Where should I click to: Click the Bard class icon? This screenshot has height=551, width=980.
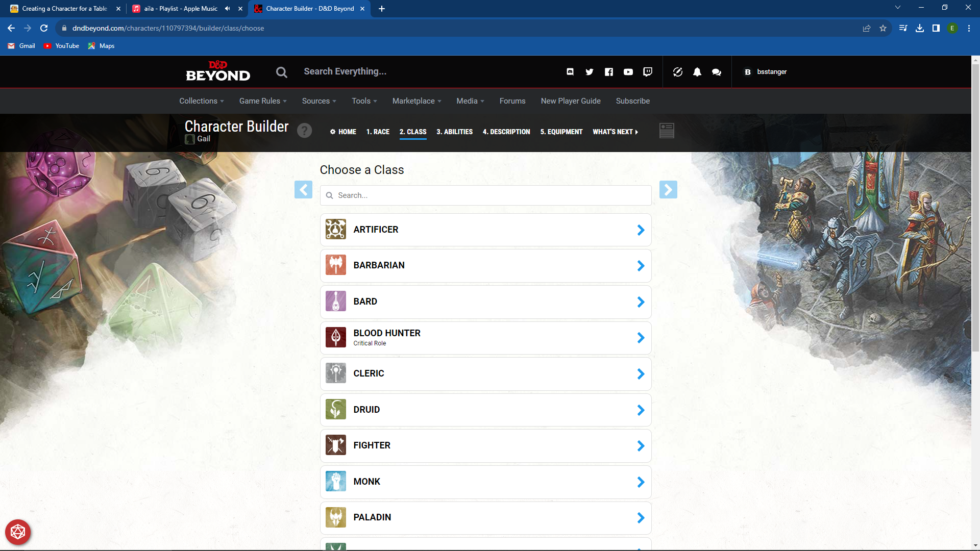click(335, 302)
